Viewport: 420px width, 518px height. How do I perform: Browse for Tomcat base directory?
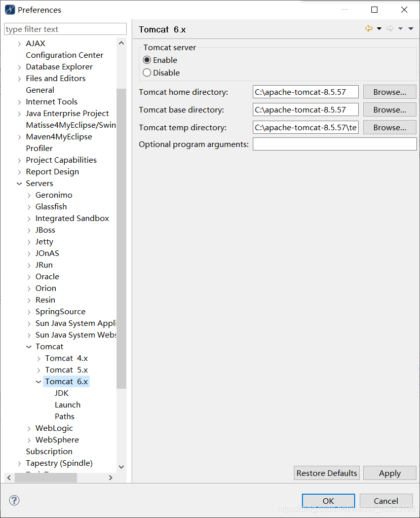pyautogui.click(x=390, y=109)
